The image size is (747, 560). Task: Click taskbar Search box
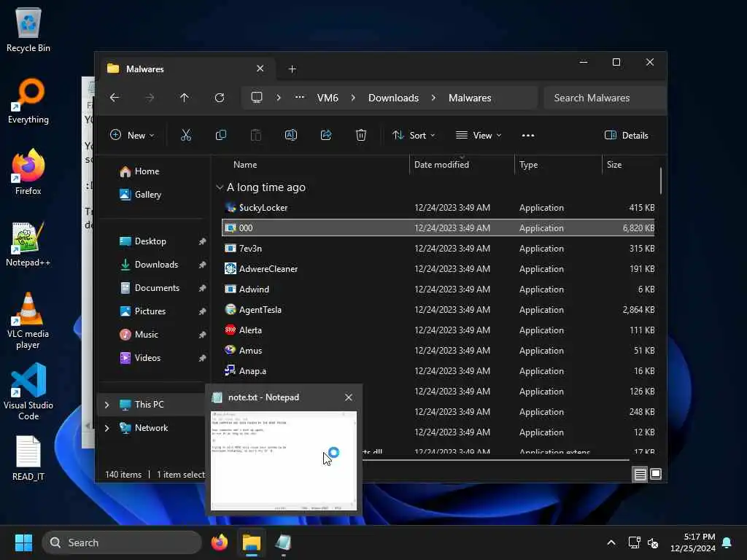click(x=122, y=542)
